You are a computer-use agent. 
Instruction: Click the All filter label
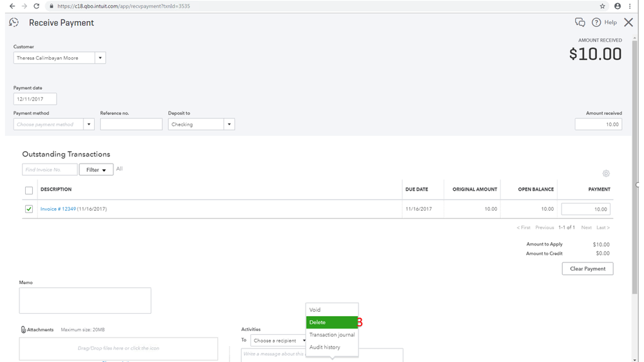point(119,169)
